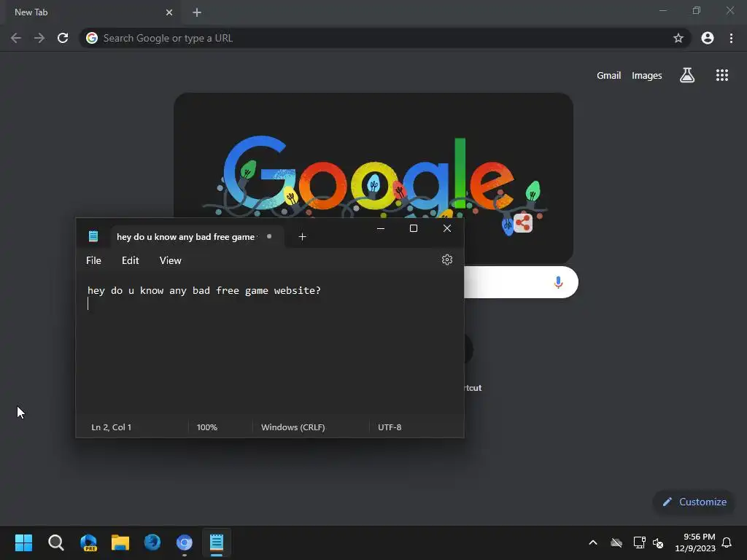This screenshot has width=747, height=560.
Task: Open the Gmail link
Action: [x=609, y=75]
